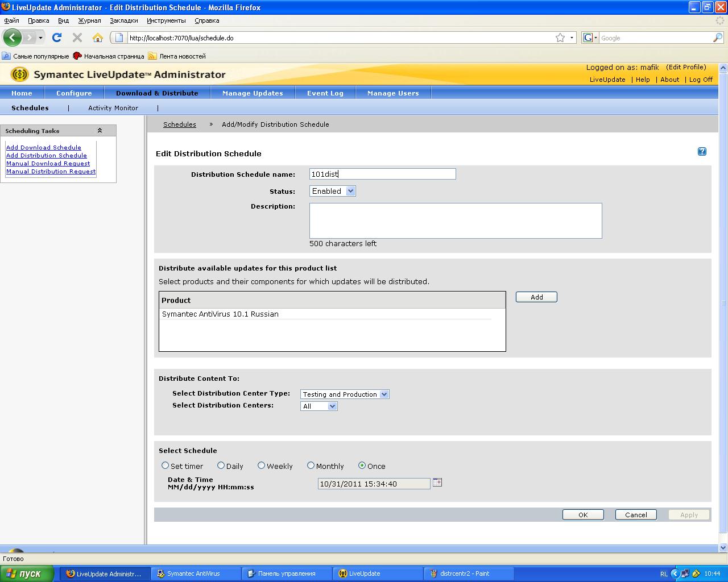
Task: Click the page icon in the address bar
Action: pyautogui.click(x=119, y=38)
